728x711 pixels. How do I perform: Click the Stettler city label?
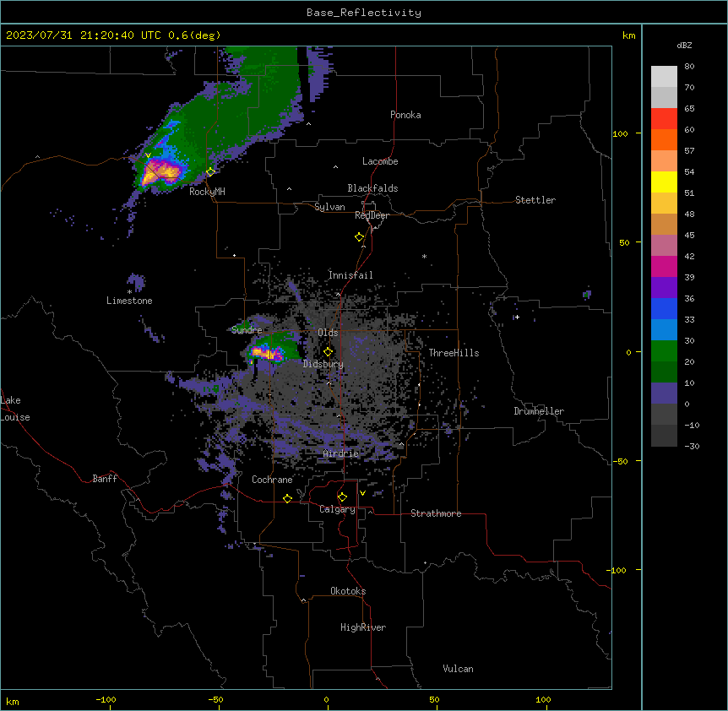(x=535, y=200)
